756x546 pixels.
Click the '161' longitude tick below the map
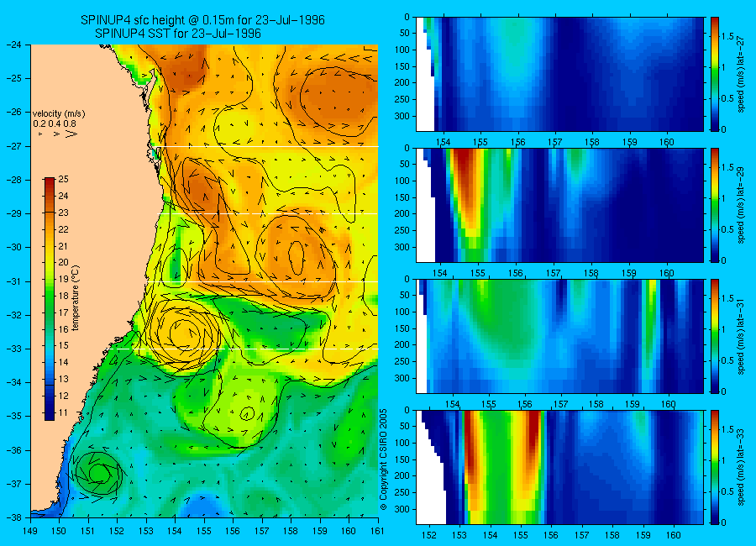(x=377, y=531)
